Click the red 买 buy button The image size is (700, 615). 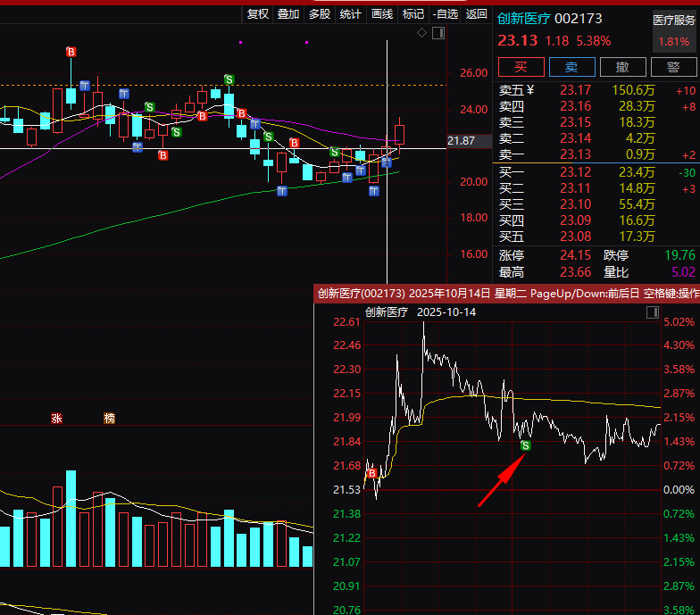click(521, 67)
